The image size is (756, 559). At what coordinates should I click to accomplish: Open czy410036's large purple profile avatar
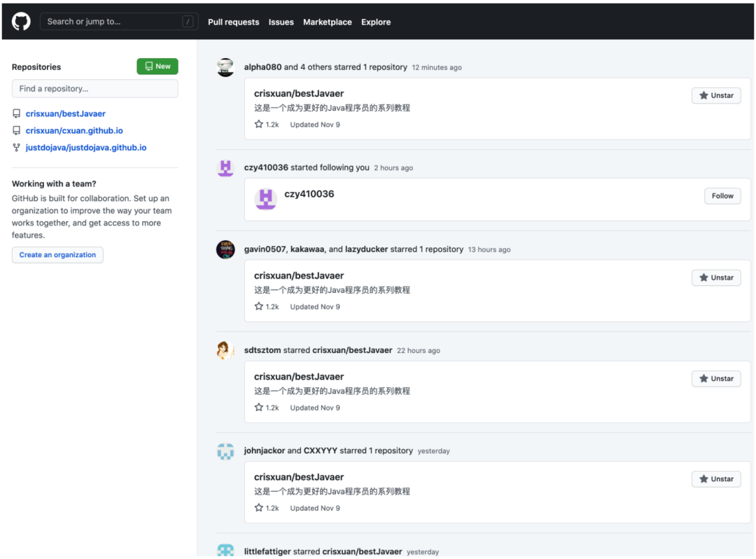[266, 198]
